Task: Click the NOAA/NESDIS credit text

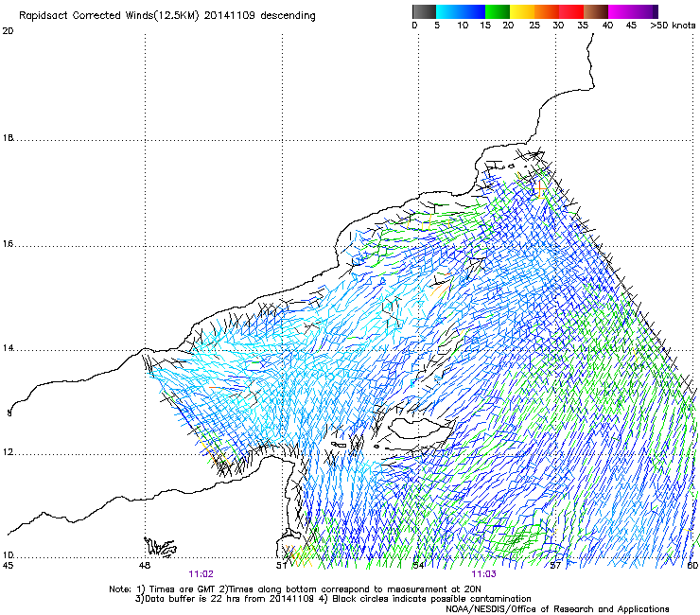Action: click(x=557, y=609)
